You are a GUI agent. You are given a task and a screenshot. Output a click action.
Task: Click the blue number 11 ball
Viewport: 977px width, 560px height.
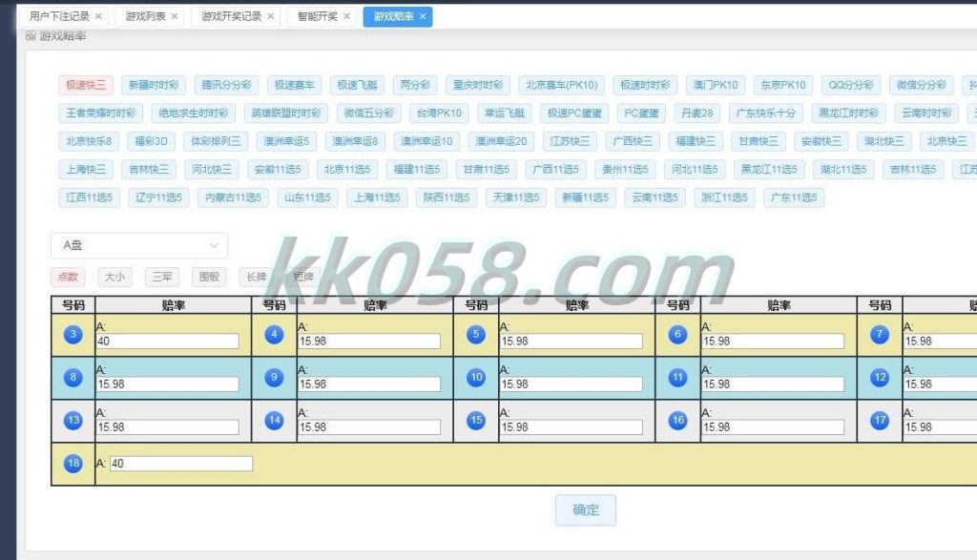point(678,378)
